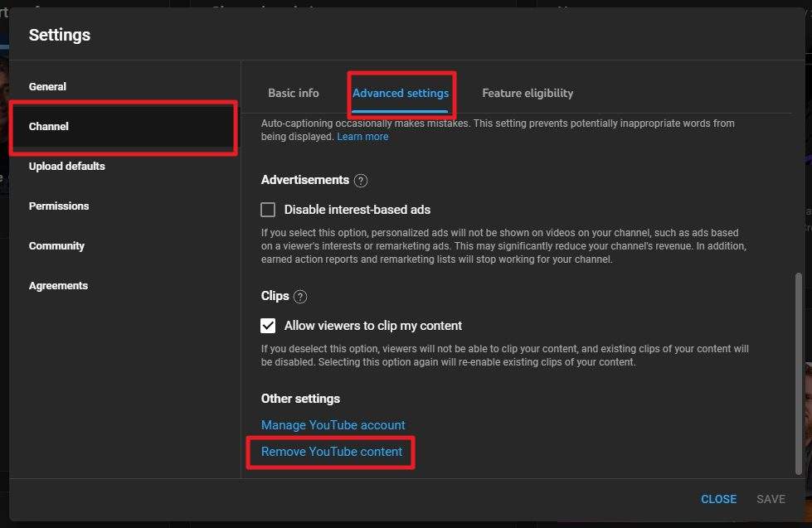The width and height of the screenshot is (812, 528).
Task: Select the Channel settings section
Action: [124, 126]
